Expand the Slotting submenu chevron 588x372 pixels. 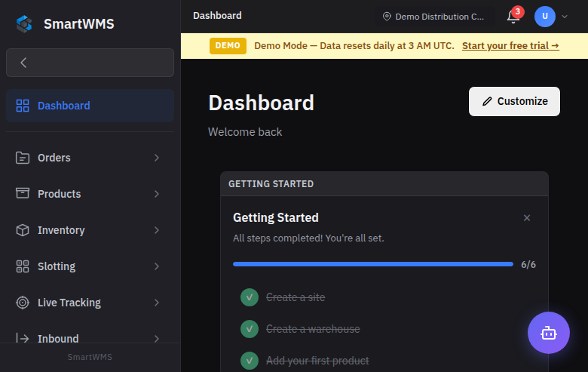tap(157, 266)
